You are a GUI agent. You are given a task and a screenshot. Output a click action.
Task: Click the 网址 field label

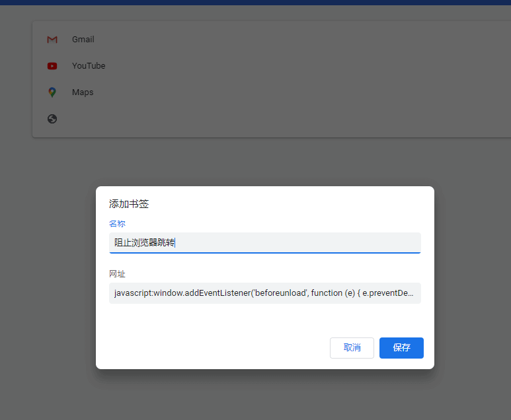pos(117,273)
